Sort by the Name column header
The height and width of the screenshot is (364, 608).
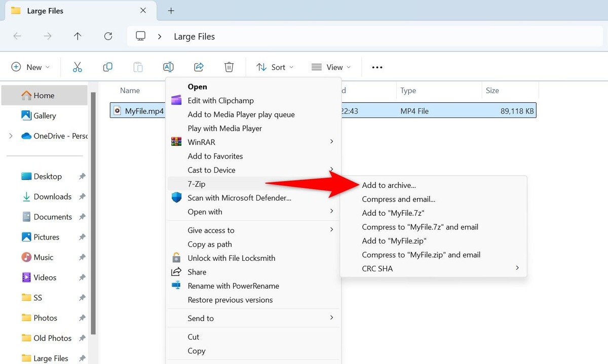(x=130, y=91)
